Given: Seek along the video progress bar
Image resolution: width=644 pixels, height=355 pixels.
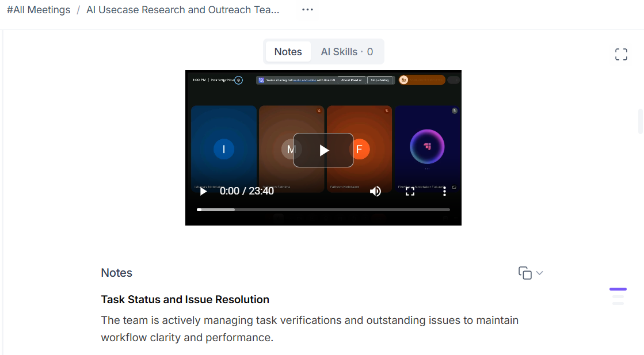Looking at the screenshot, I should (x=323, y=209).
